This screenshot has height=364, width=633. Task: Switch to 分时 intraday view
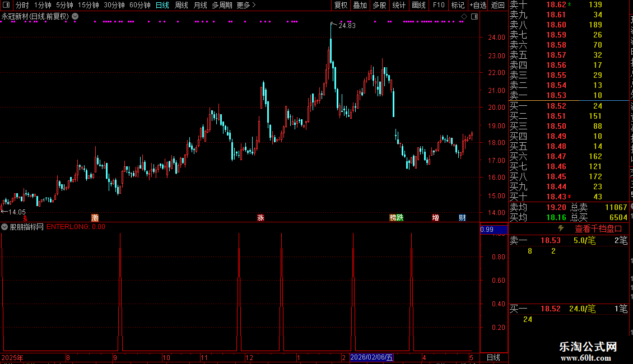pyautogui.click(x=22, y=5)
